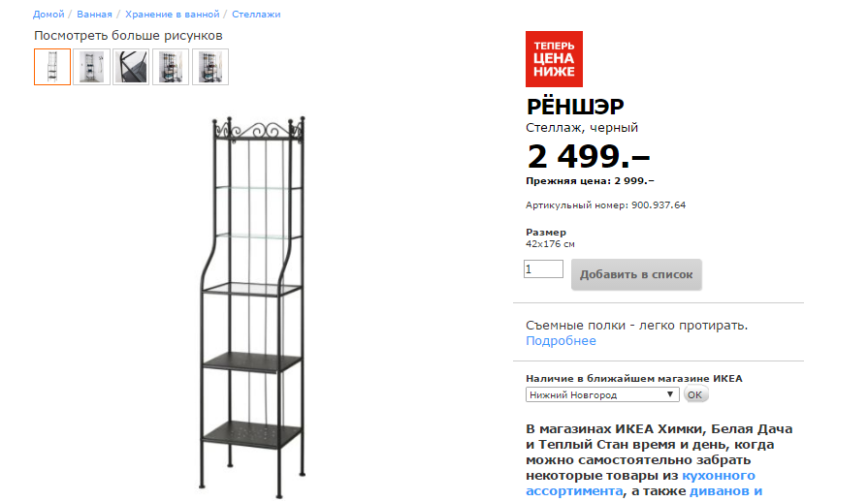Confirm store selection with OK button
The height and width of the screenshot is (502, 868).
695,395
